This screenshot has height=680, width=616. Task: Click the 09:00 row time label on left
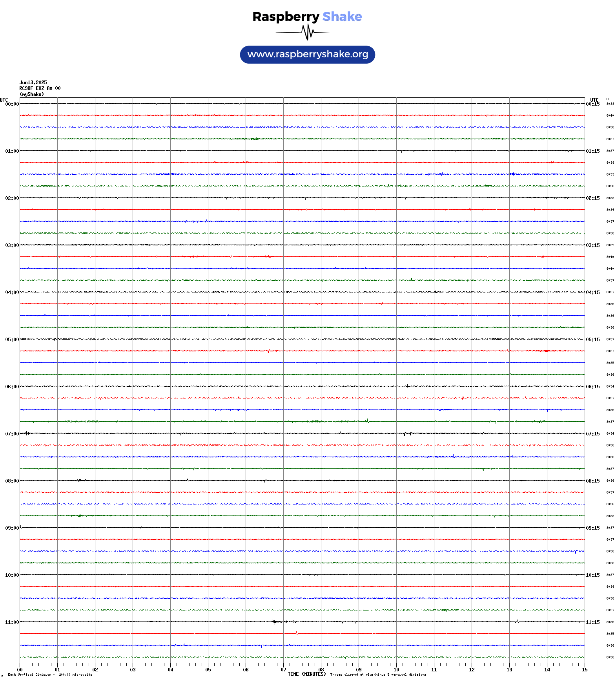pyautogui.click(x=12, y=528)
